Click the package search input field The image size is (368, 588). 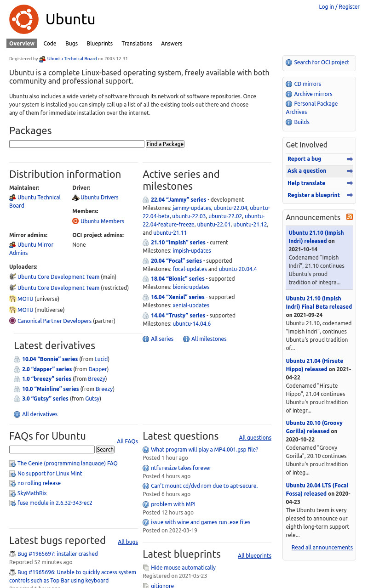point(77,144)
